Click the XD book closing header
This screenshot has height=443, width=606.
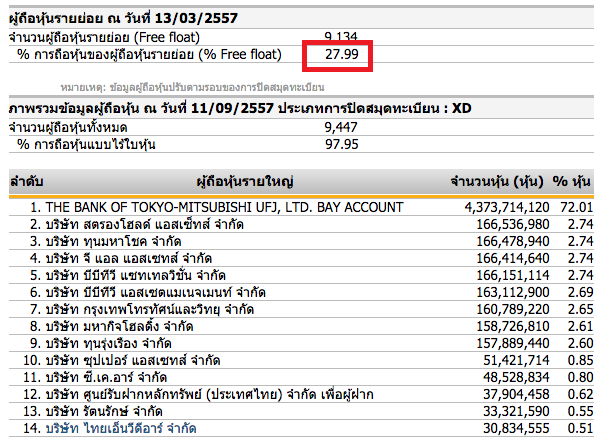pyautogui.click(x=240, y=108)
